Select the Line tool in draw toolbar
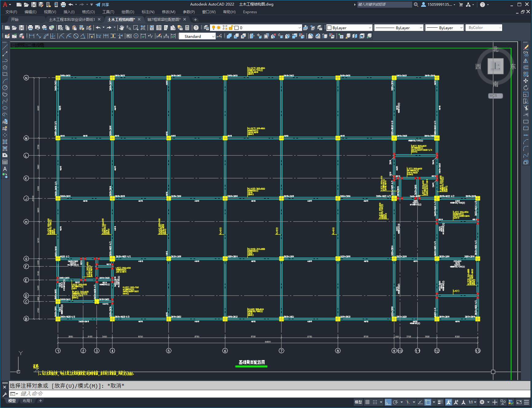The height and width of the screenshot is (408, 532). (x=5, y=47)
